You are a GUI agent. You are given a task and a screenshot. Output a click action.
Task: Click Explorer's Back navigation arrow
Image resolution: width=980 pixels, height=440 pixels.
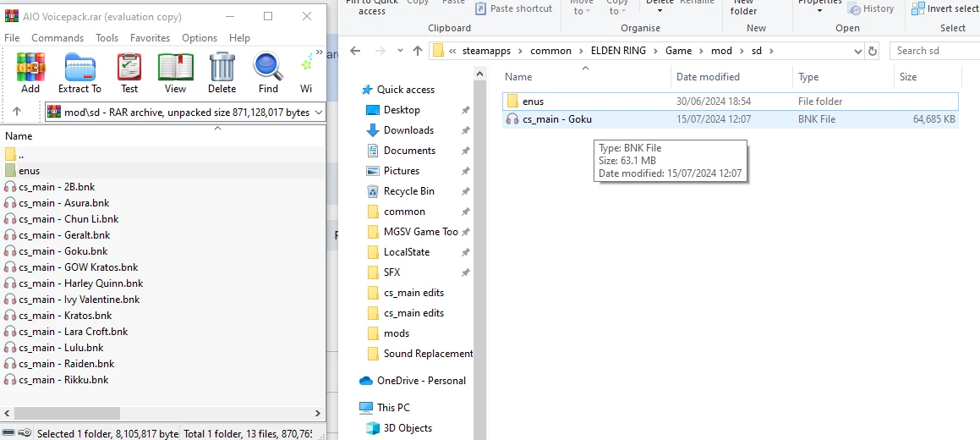(x=356, y=52)
